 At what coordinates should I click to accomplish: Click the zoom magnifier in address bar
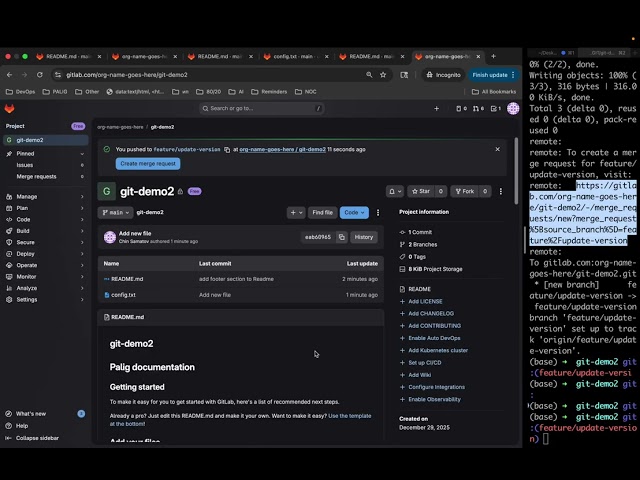point(369,75)
